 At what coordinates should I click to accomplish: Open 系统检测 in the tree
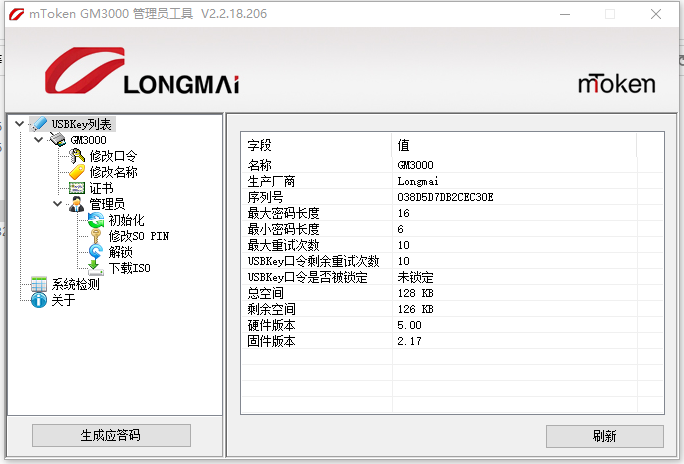pos(76,284)
